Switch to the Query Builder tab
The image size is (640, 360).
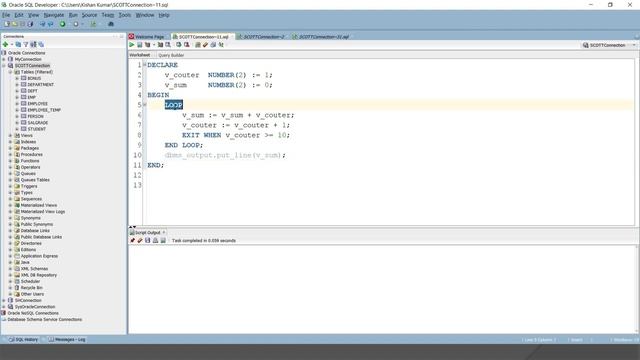(x=171, y=55)
